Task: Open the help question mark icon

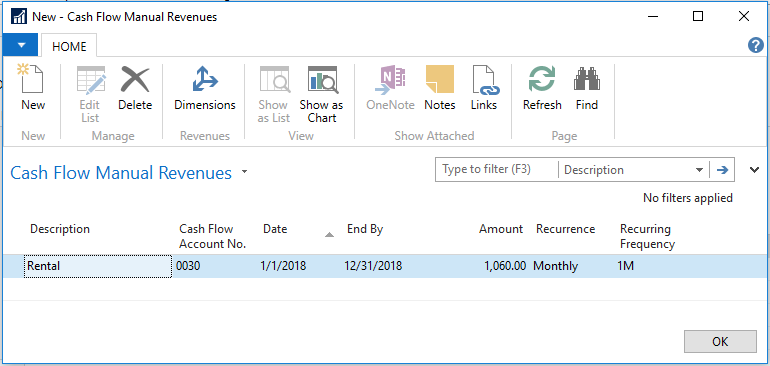Action: coord(755,46)
